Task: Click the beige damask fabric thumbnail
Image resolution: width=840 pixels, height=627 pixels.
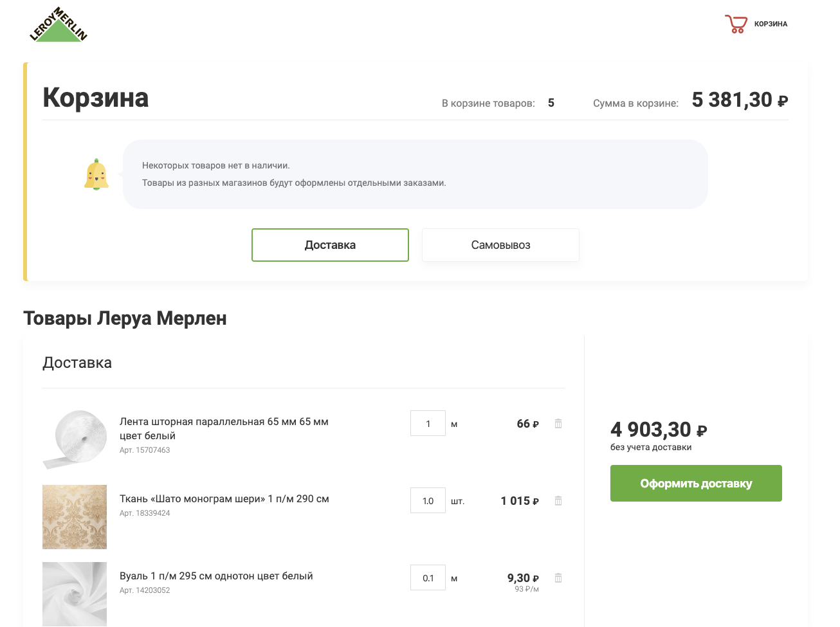Action: 75,517
